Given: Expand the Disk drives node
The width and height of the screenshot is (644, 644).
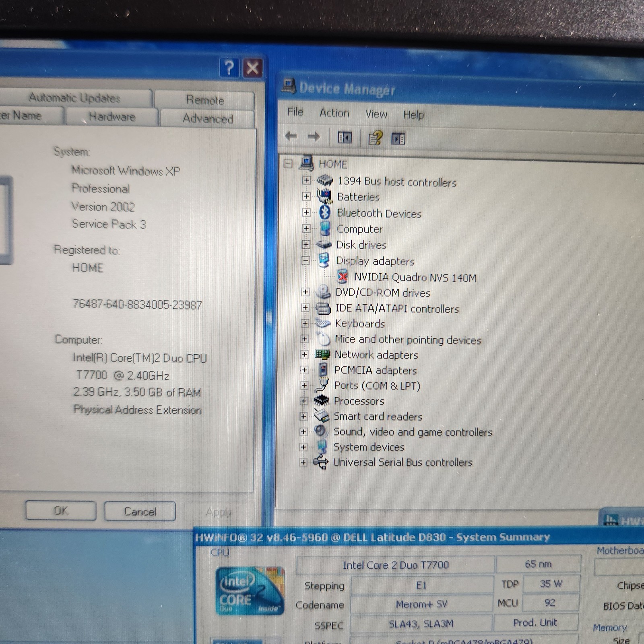Looking at the screenshot, I should click(306, 244).
